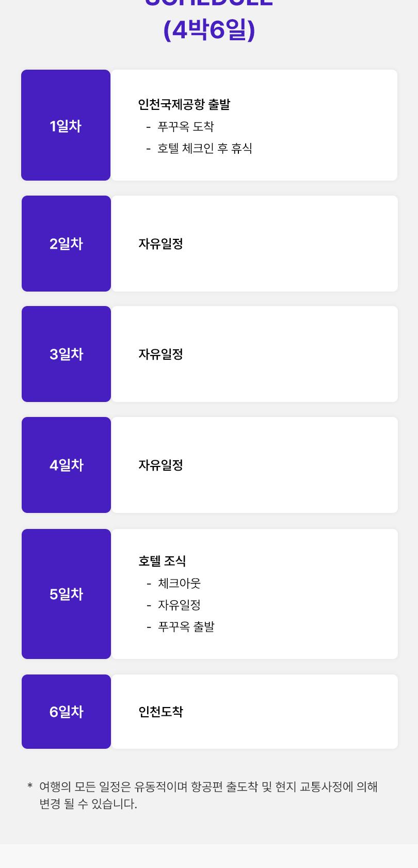Click 자유일정 text in 4일차 card
418x868 pixels.
click(160, 465)
